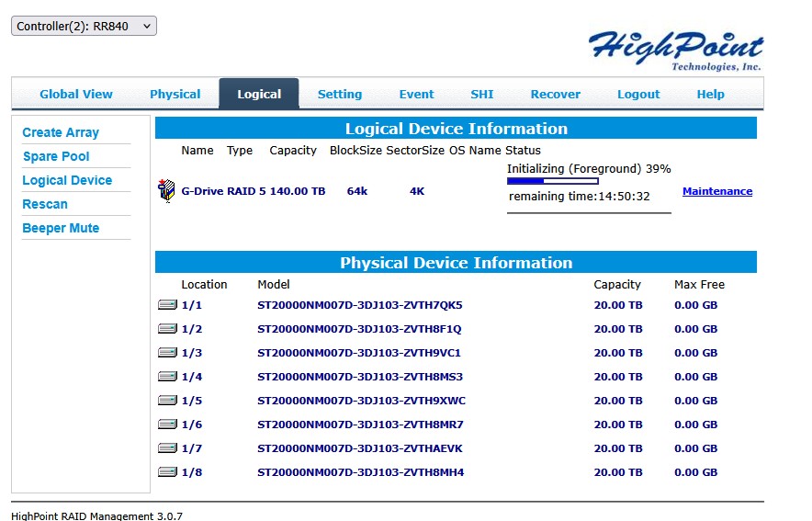
Task: Click location label 1/4
Action: point(192,377)
